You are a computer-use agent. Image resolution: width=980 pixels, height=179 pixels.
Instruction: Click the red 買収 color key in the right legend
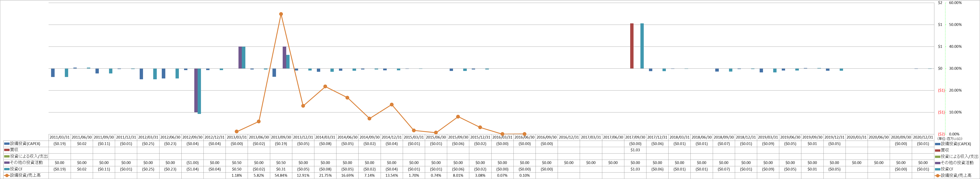click(938, 150)
